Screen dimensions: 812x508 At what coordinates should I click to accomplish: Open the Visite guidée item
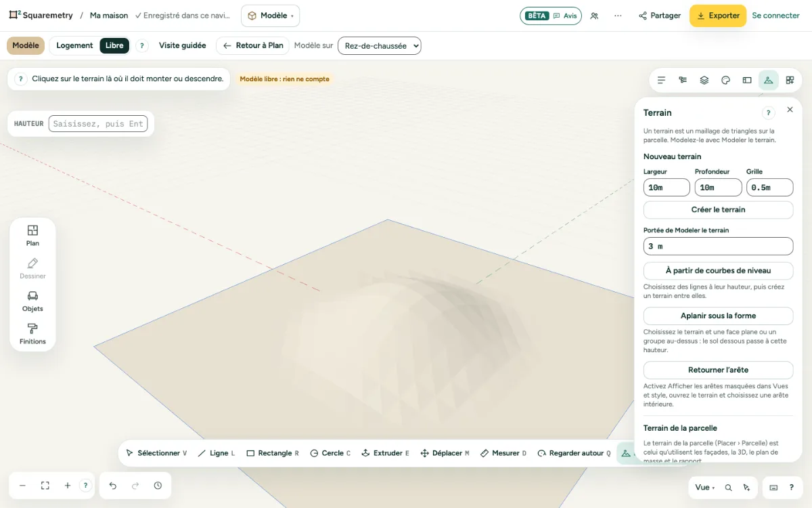(x=183, y=45)
